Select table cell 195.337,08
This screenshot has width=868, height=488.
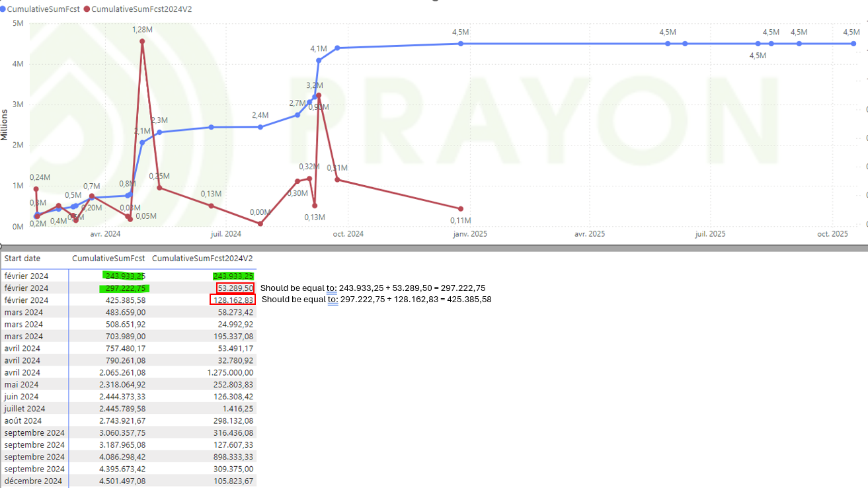point(233,336)
